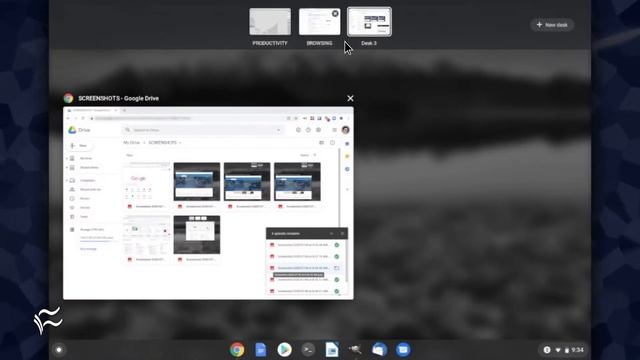Switch to the BROWSING desk thumbnail

(x=319, y=22)
